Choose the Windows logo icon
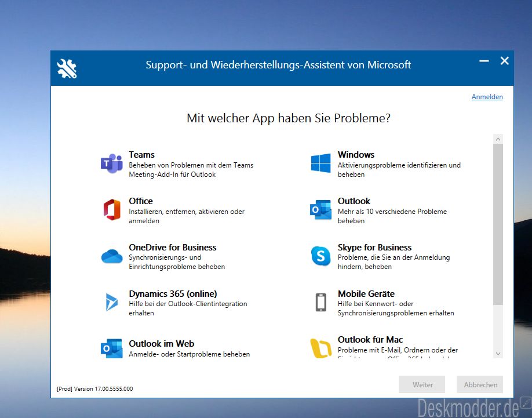The width and height of the screenshot is (532, 418). [x=320, y=163]
